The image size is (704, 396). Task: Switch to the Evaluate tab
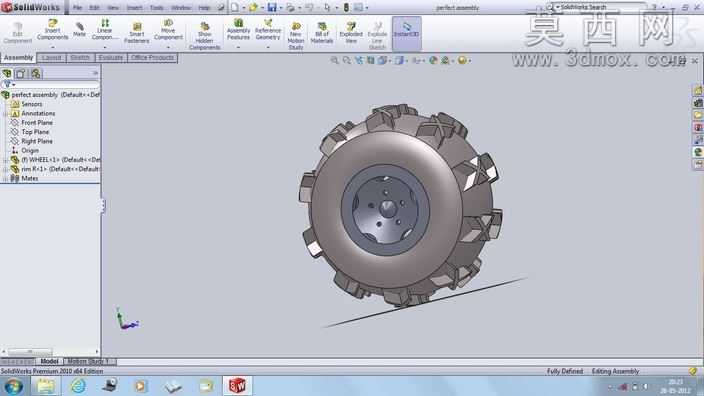coord(110,58)
